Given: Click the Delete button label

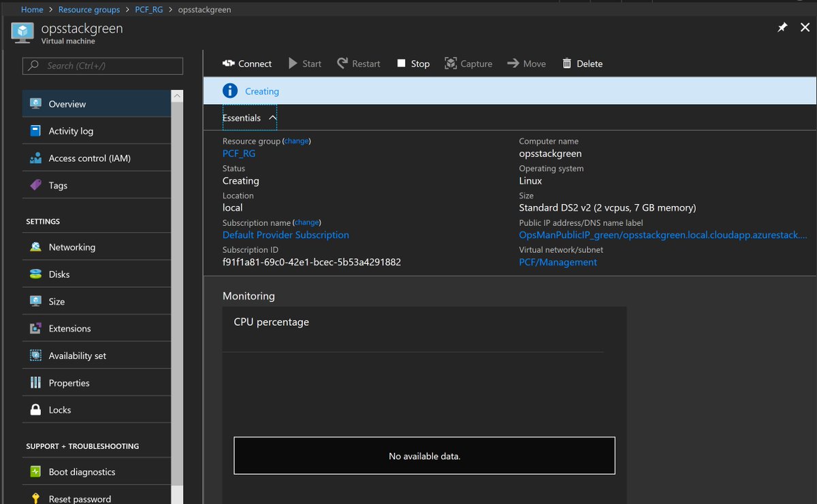Looking at the screenshot, I should (x=590, y=64).
